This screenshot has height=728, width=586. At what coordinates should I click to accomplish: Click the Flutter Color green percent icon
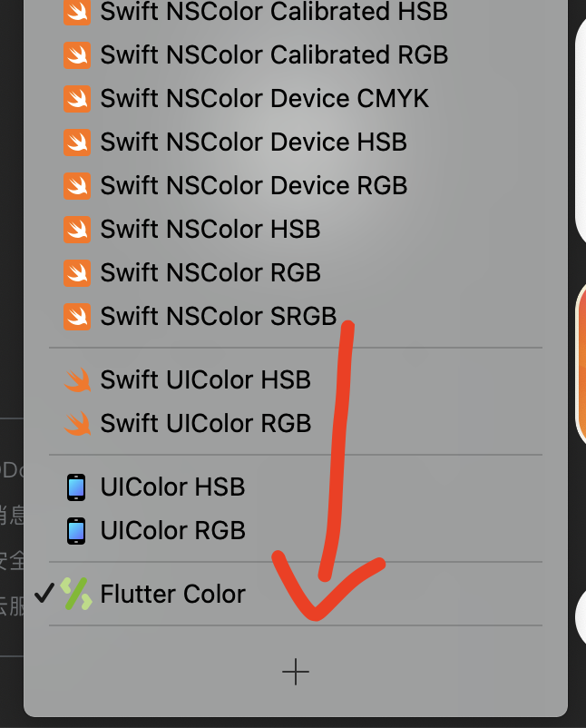point(76,594)
